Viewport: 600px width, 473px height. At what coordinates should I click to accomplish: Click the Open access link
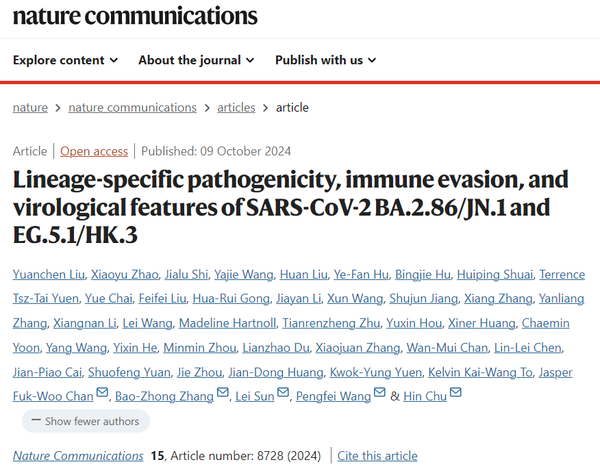click(94, 151)
